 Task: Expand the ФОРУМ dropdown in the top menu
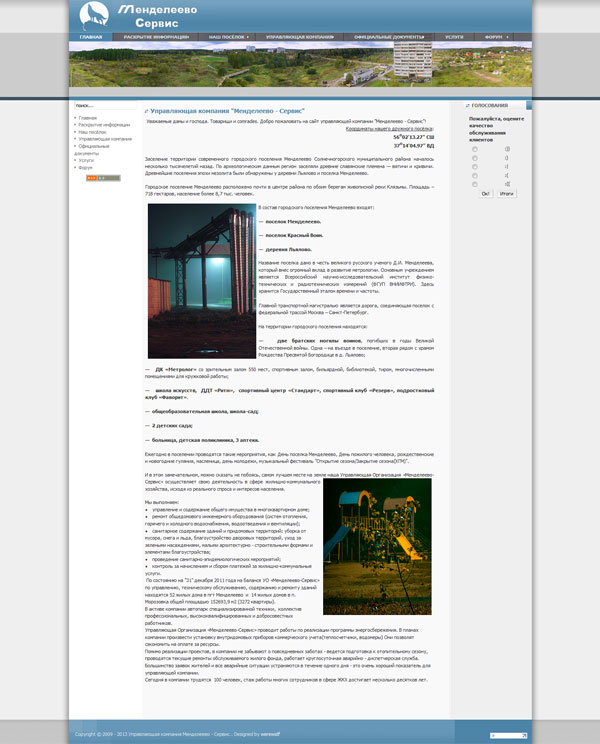tap(494, 36)
